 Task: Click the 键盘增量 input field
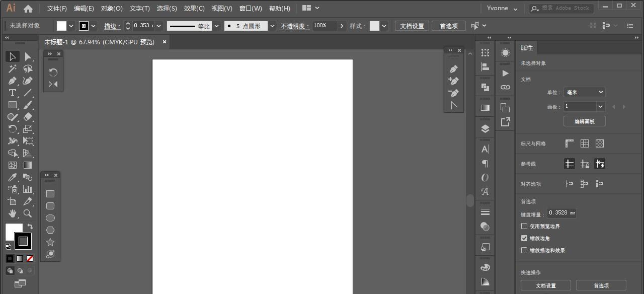561,212
